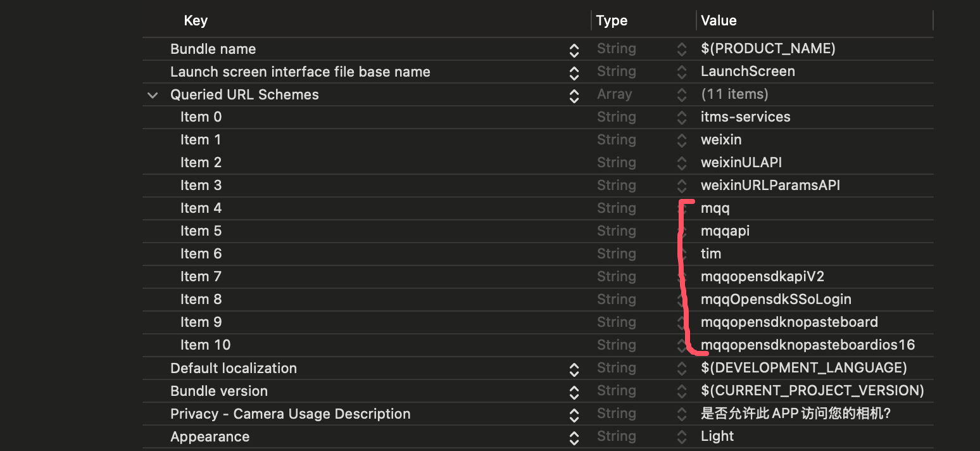
Task: Change type stepper of Item 2
Action: pyautogui.click(x=681, y=163)
